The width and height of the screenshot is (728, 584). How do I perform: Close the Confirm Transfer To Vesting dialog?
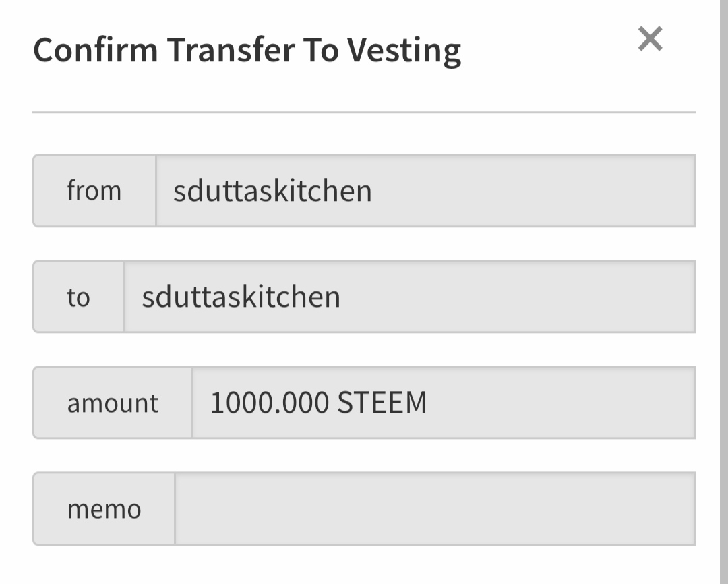point(650,39)
